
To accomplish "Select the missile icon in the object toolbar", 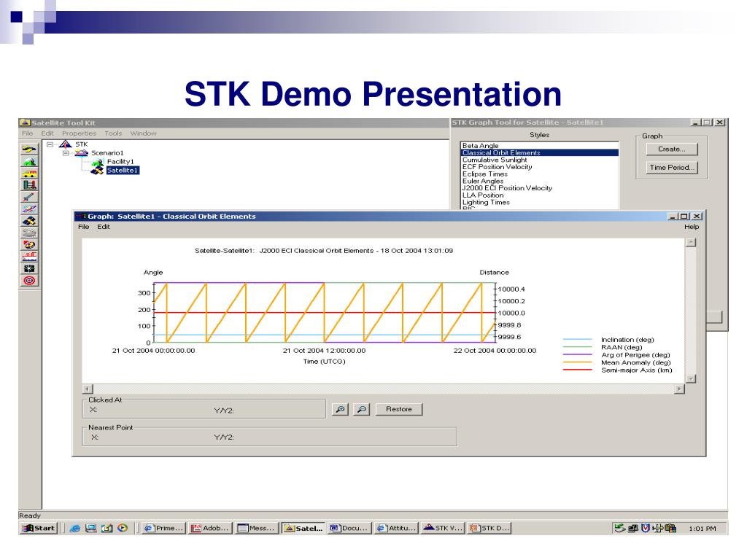I will click(x=29, y=197).
